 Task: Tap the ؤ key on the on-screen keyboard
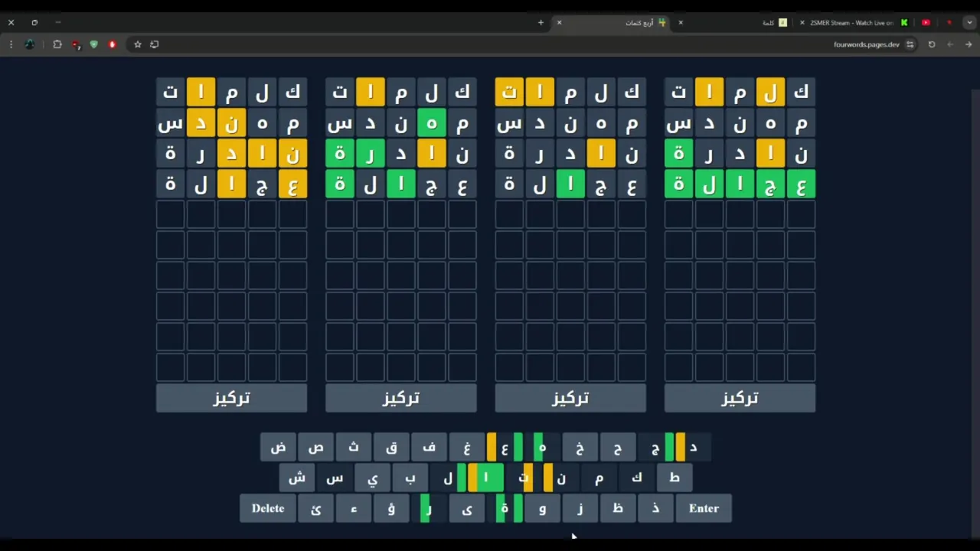391,509
